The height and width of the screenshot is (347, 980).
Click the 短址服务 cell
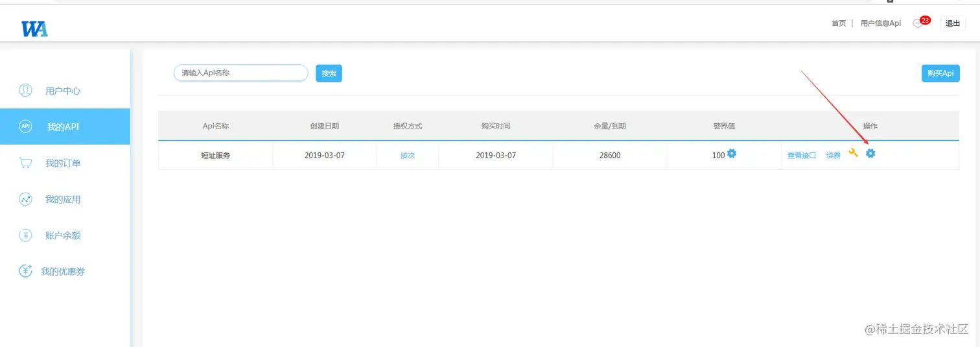coord(216,156)
